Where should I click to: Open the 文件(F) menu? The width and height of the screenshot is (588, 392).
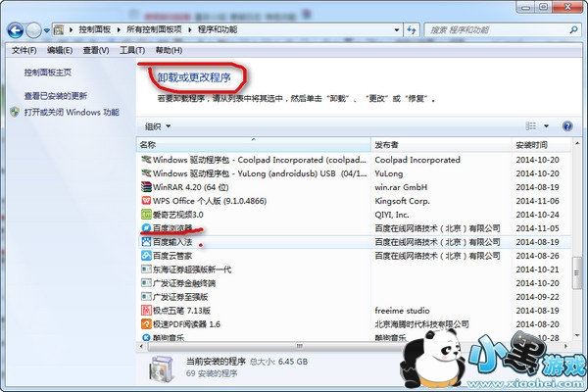[x=24, y=50]
